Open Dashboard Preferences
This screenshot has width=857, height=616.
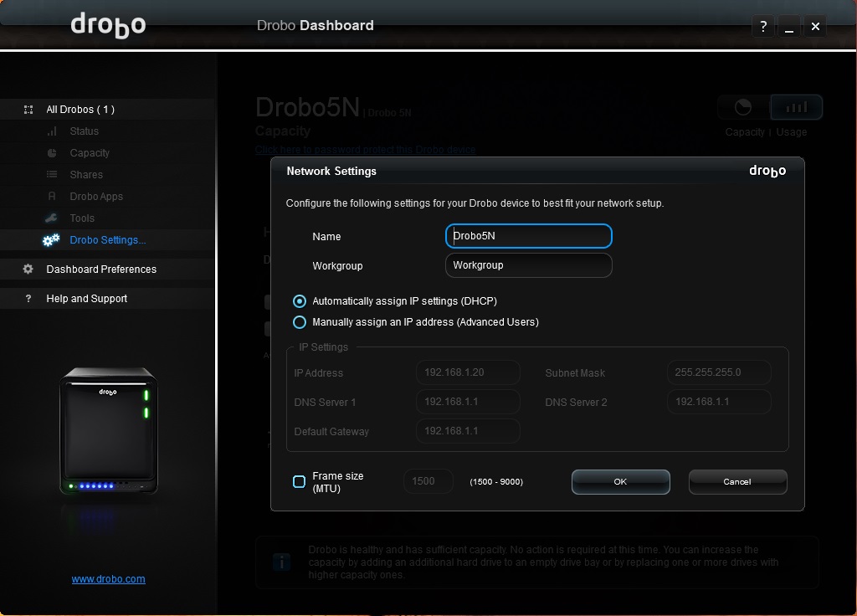point(101,269)
